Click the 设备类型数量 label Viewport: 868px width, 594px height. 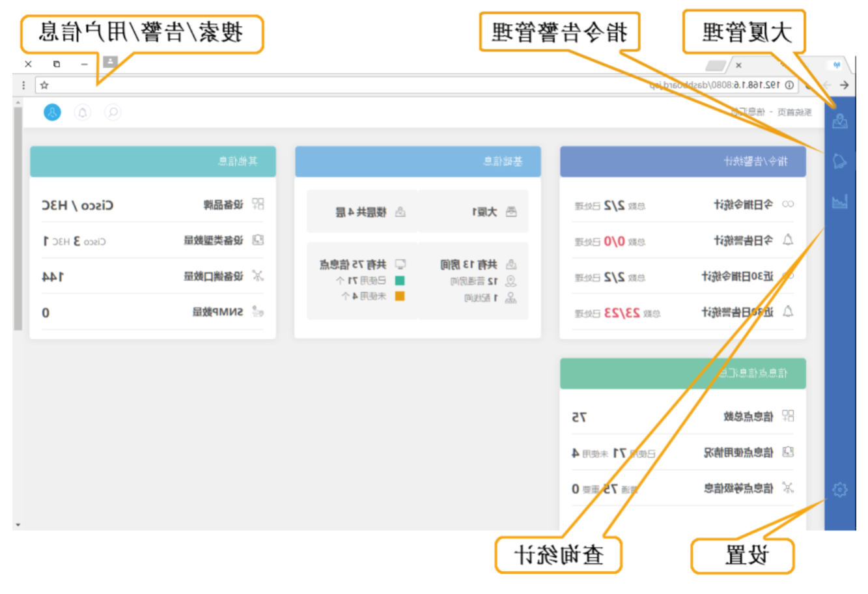point(214,240)
